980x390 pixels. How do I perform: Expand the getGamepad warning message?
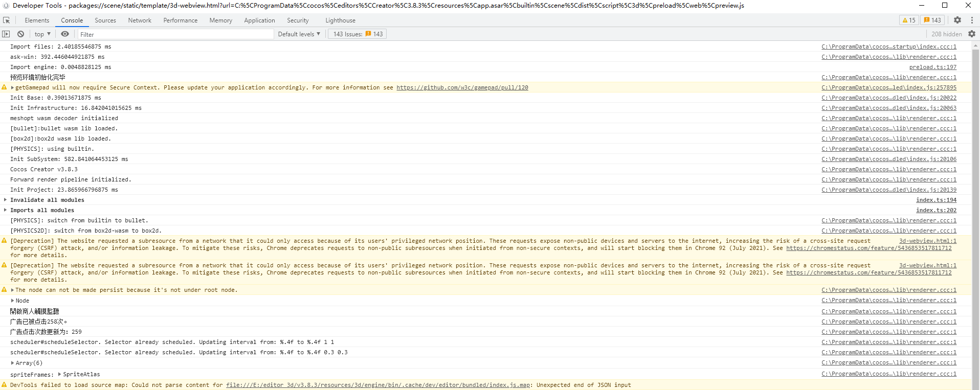[12, 87]
